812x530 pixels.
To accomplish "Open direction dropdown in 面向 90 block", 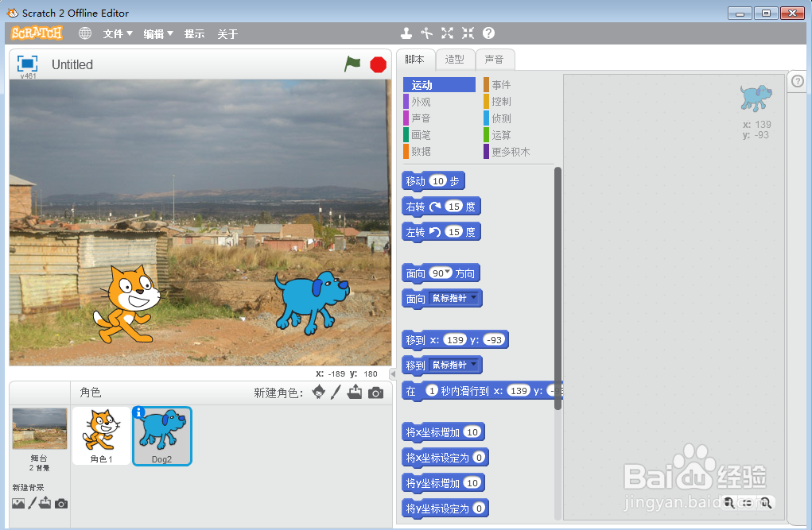I will (448, 273).
